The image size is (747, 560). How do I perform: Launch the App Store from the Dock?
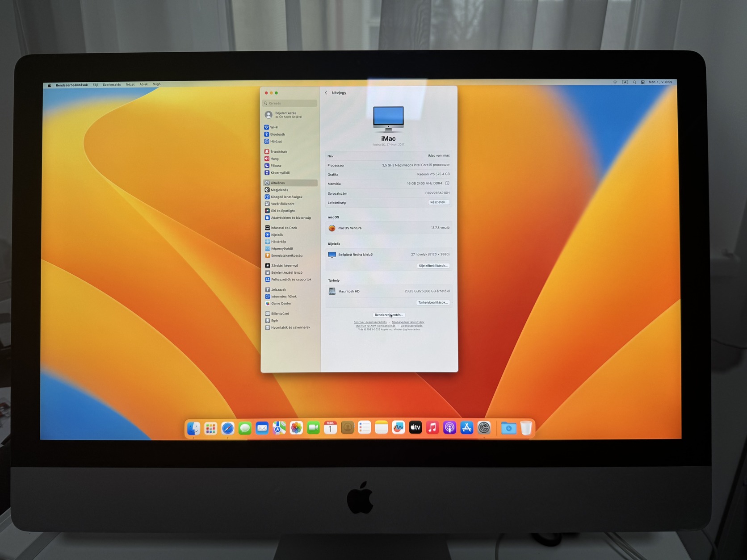click(x=467, y=428)
